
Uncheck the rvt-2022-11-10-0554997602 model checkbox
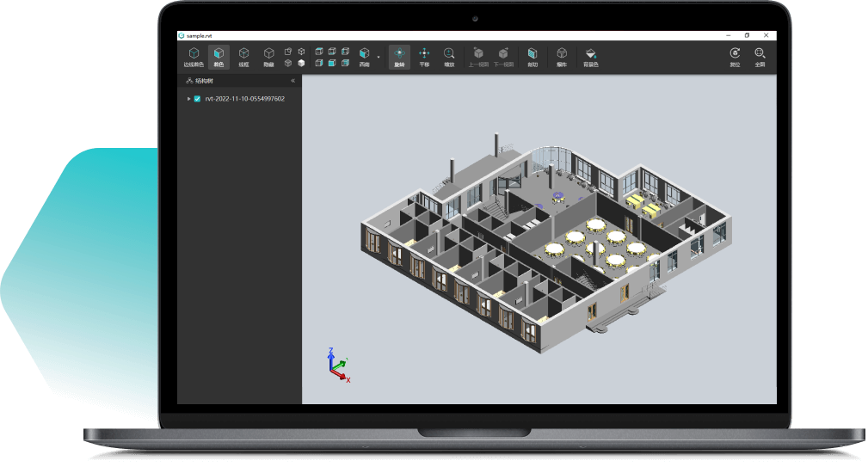point(198,99)
